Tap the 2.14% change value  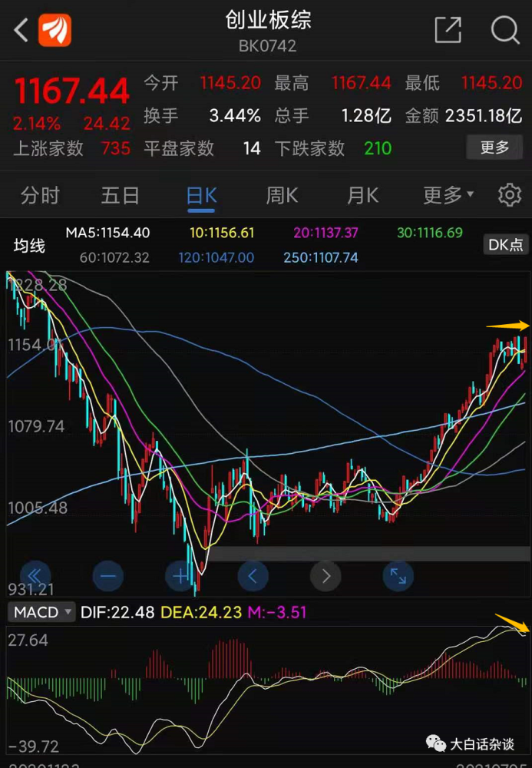[37, 124]
